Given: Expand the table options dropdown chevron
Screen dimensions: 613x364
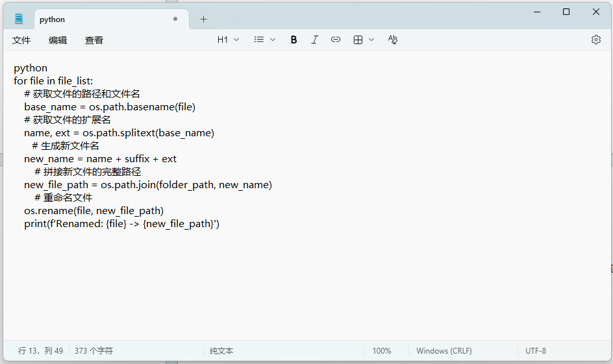Looking at the screenshot, I should coord(371,40).
